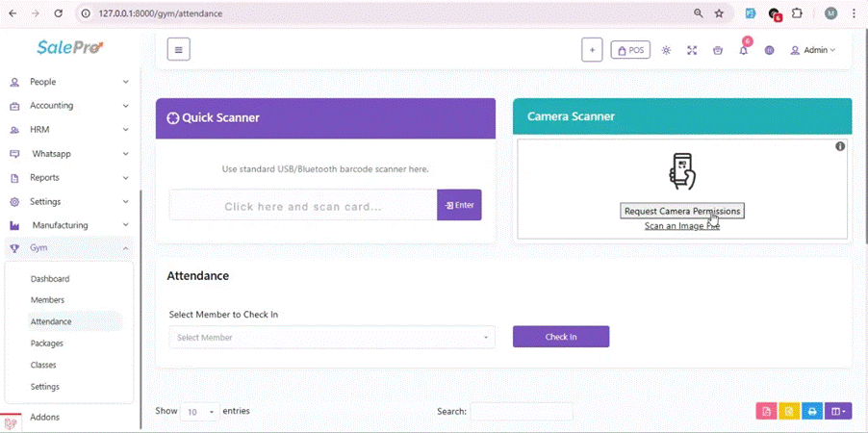Open the notifications bell icon
The image size is (868, 433).
(743, 50)
